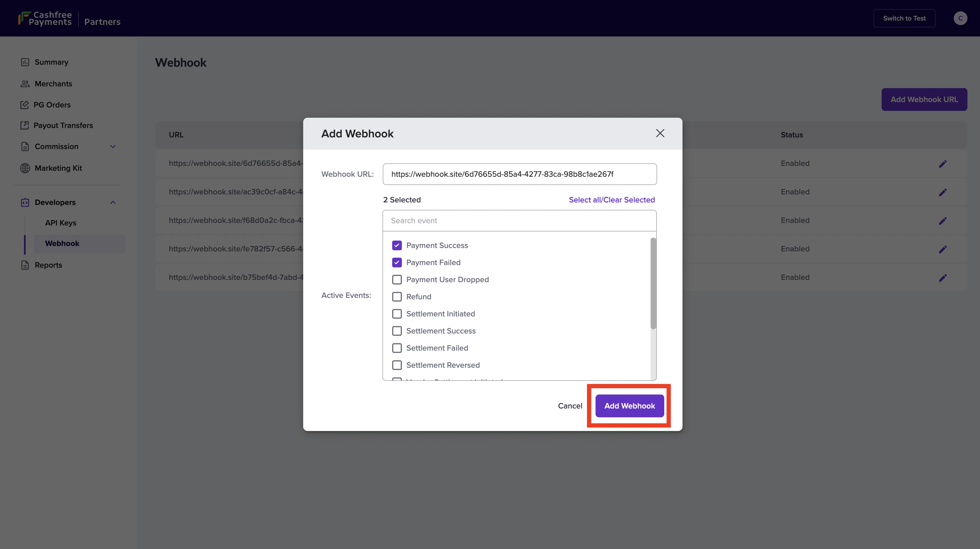Click the events list scrollbar
980x549 pixels.
[x=653, y=283]
